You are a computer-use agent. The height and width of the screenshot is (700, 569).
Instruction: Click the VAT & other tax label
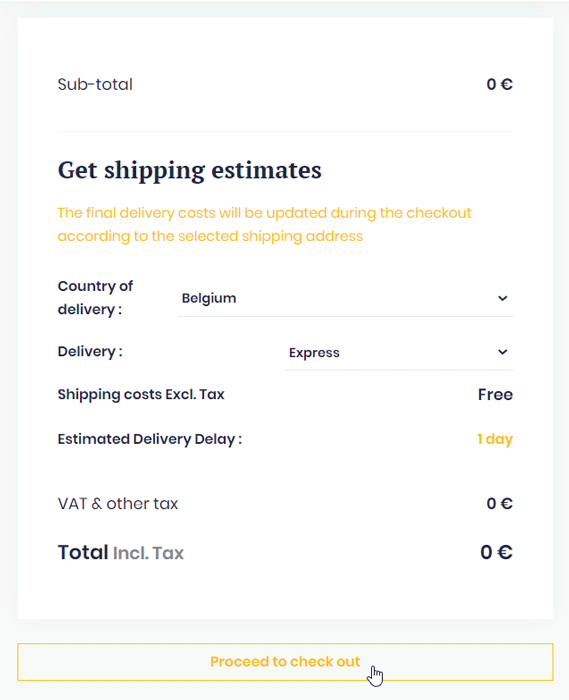[118, 504]
